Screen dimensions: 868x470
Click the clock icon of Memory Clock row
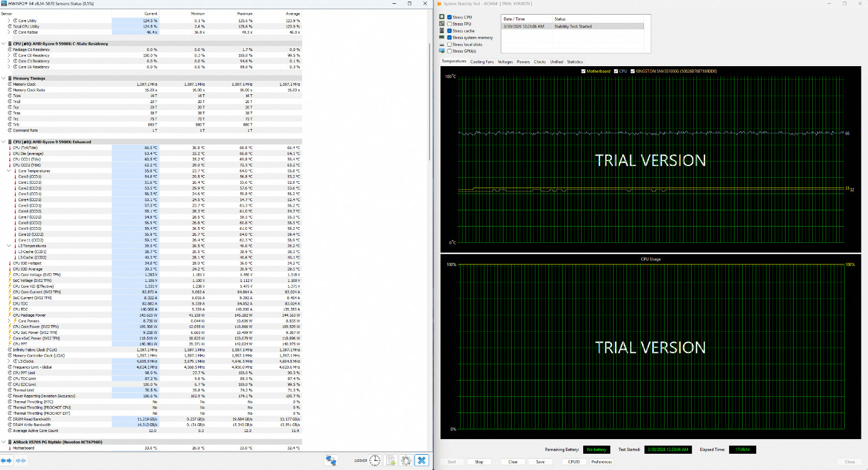(10, 84)
